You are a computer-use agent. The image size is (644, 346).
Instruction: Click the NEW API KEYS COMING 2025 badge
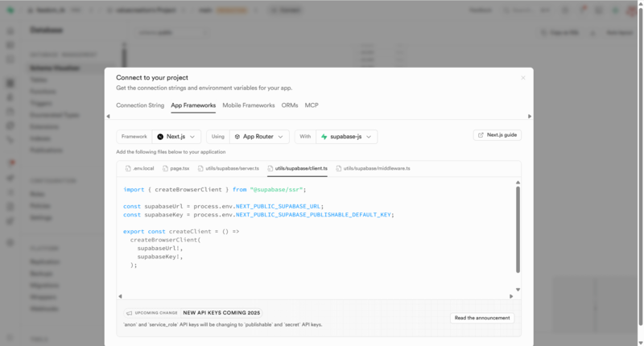(221, 313)
